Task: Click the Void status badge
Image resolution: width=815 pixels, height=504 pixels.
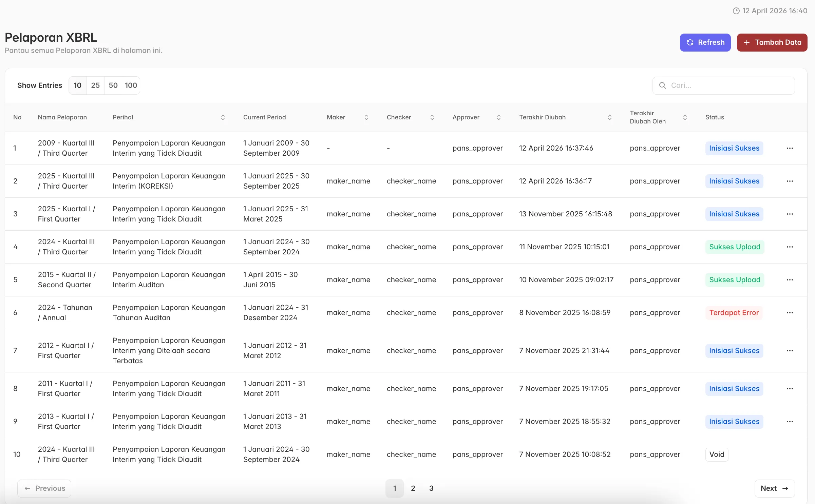Action: tap(717, 454)
